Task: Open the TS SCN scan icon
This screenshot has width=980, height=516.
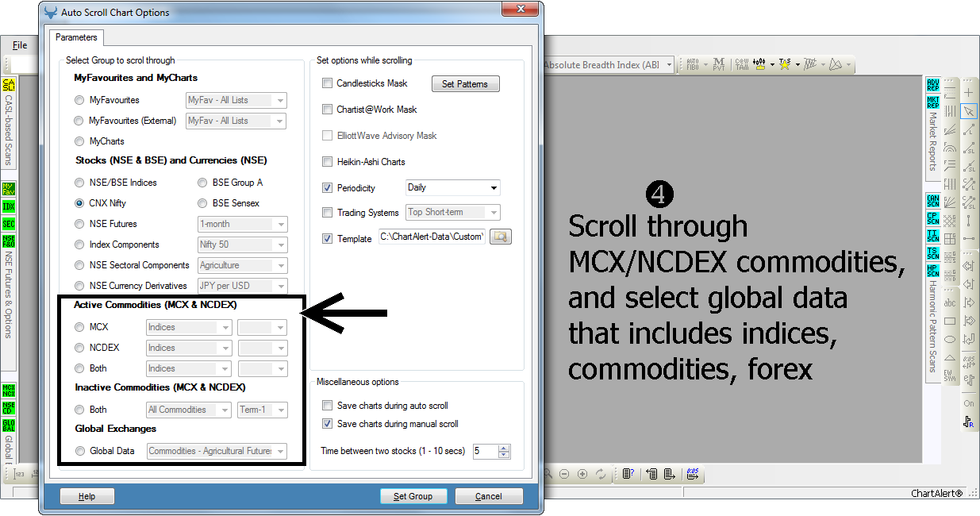Action: pyautogui.click(x=933, y=253)
